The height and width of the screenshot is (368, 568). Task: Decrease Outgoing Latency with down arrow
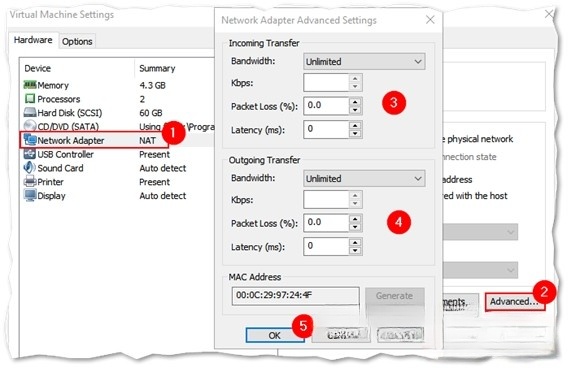pos(355,251)
